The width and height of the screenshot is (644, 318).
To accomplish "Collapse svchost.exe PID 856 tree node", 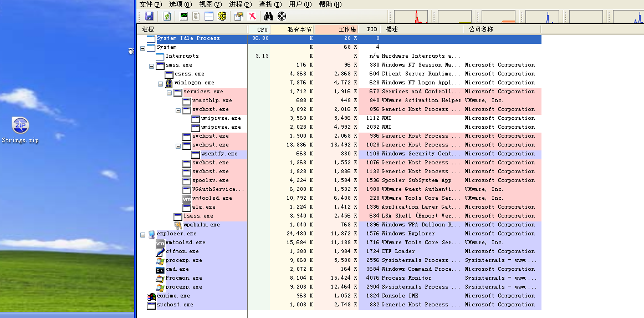I will point(178,110).
